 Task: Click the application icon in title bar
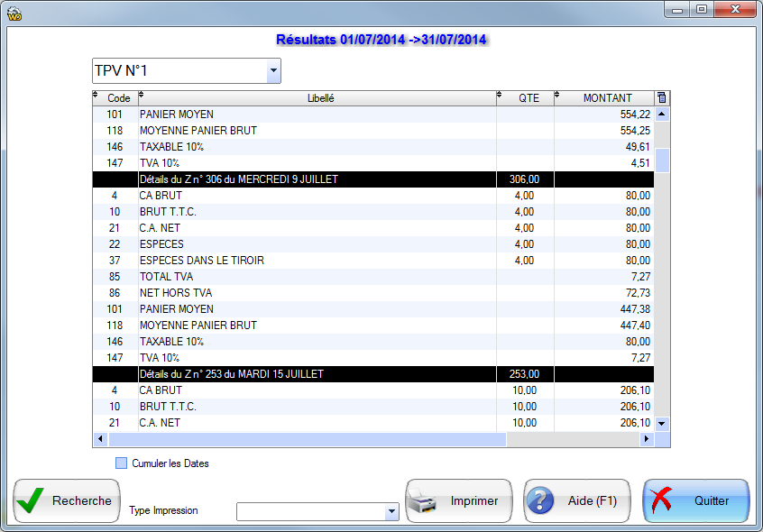pos(14,12)
